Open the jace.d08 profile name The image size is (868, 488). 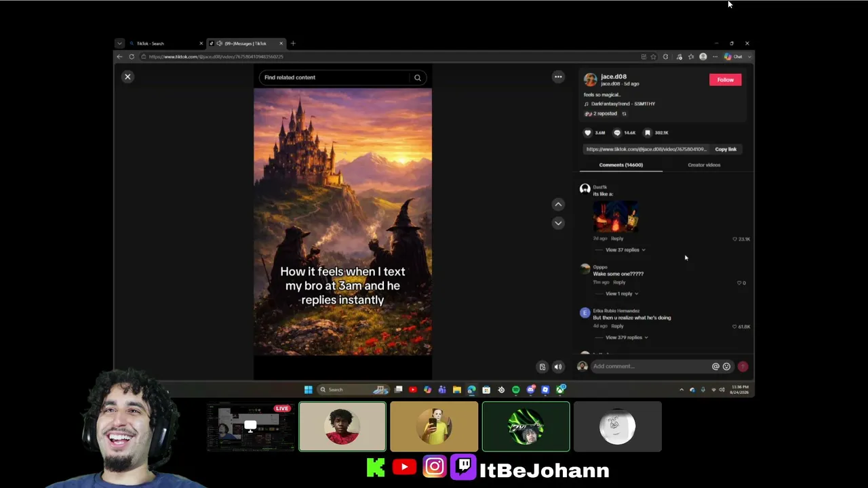pos(614,77)
